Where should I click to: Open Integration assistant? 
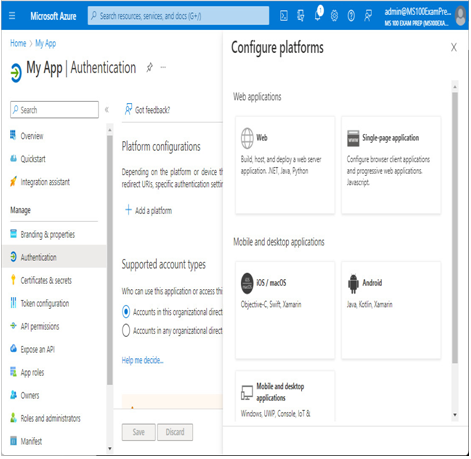point(45,182)
